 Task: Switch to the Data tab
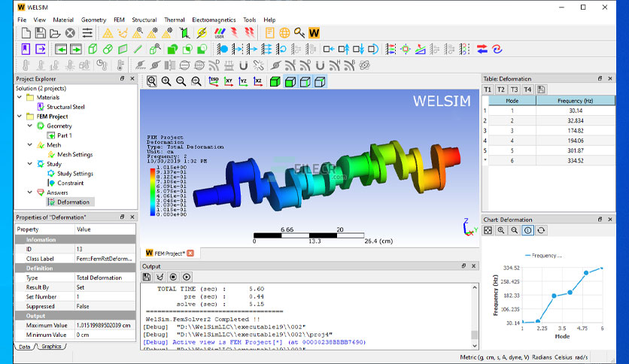(x=25, y=347)
